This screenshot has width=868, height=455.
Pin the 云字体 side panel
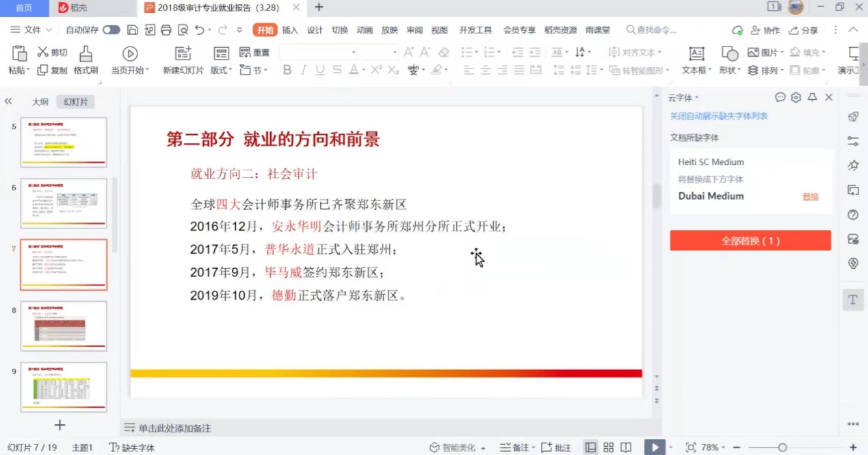coord(813,98)
